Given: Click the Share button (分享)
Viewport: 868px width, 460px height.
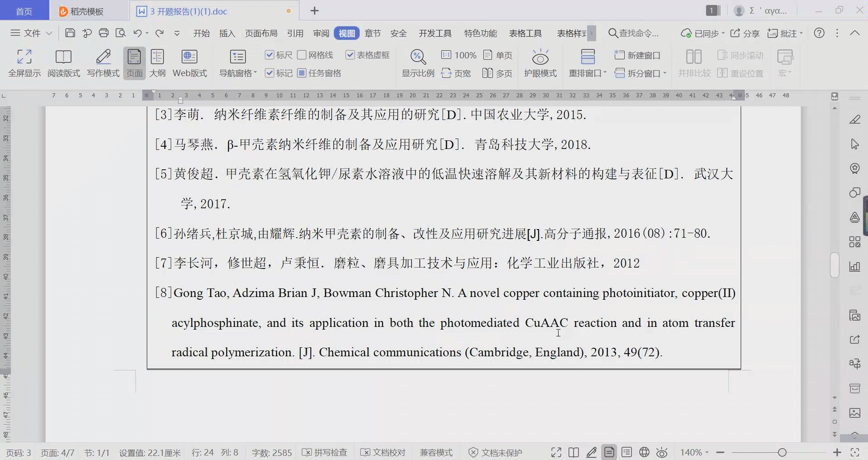Looking at the screenshot, I should tap(745, 33).
